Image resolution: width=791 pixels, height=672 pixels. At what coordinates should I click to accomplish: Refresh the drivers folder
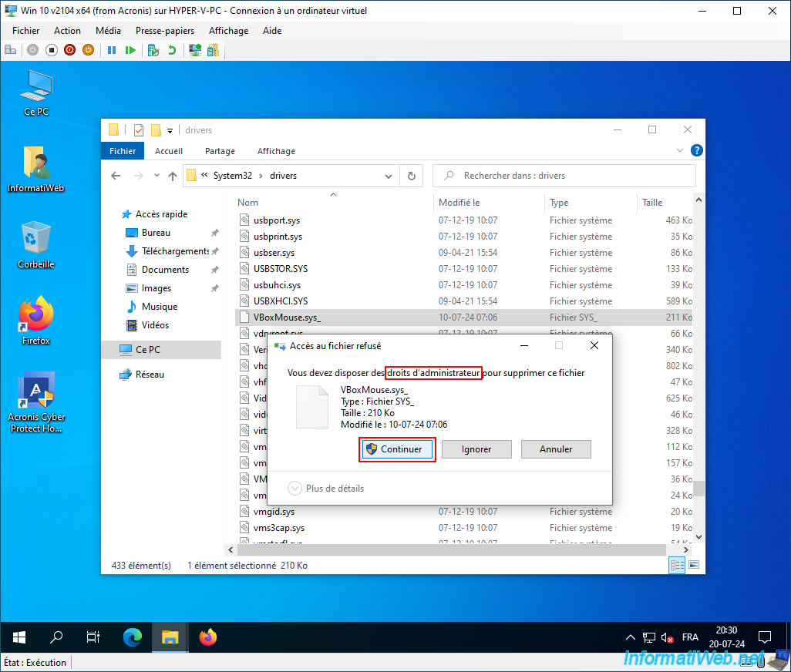tap(412, 176)
